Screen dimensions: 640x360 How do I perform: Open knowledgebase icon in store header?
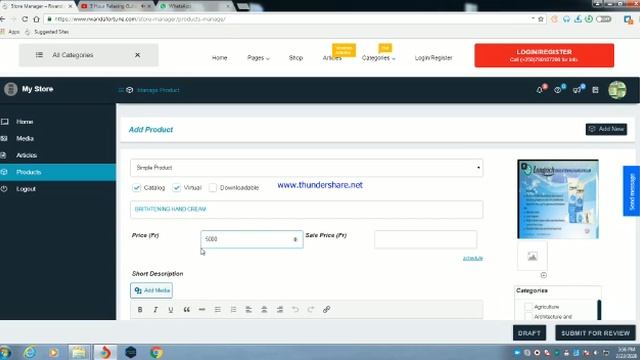pos(596,89)
